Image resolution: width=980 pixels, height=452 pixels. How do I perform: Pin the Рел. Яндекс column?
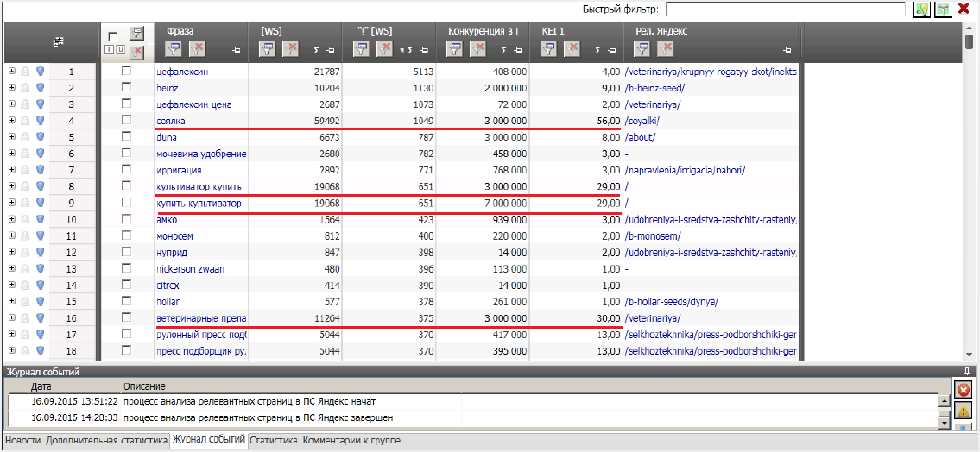tap(786, 51)
